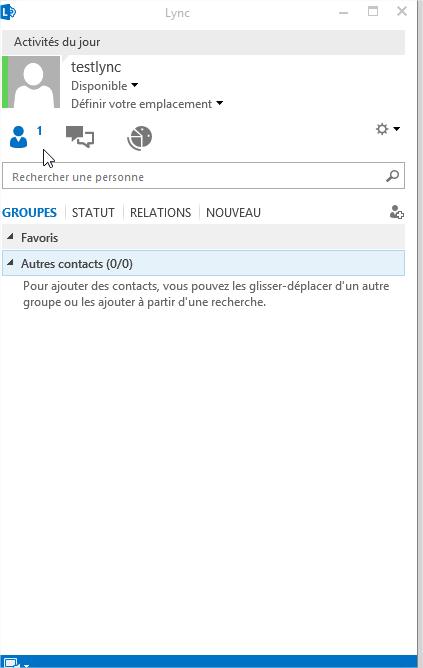Click the testlync profile picture
423x668 pixels.
coord(34,82)
